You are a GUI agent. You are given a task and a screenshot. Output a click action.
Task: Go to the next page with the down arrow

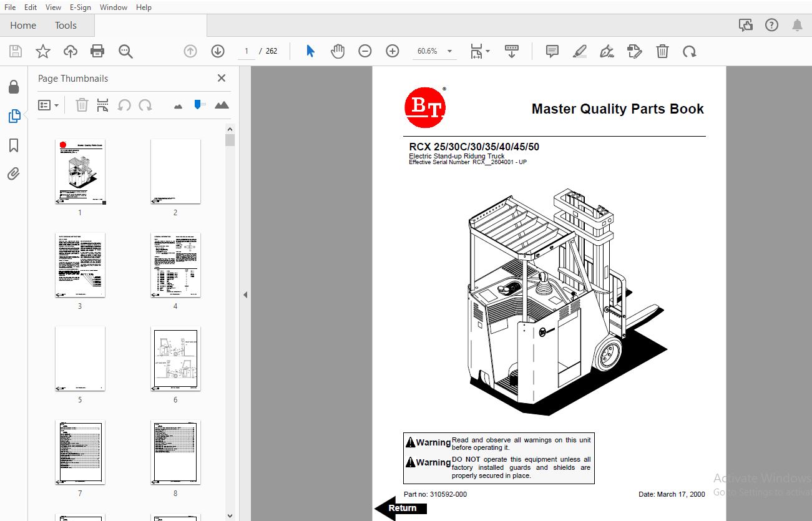tap(217, 51)
